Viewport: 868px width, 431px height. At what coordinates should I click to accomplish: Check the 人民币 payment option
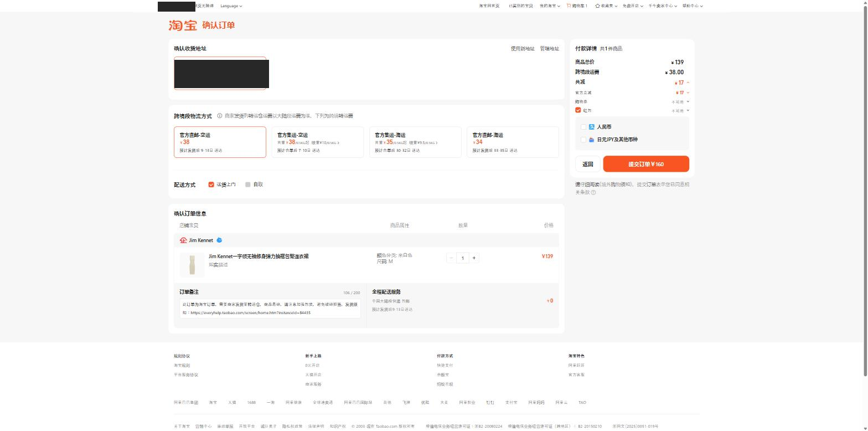pos(583,127)
